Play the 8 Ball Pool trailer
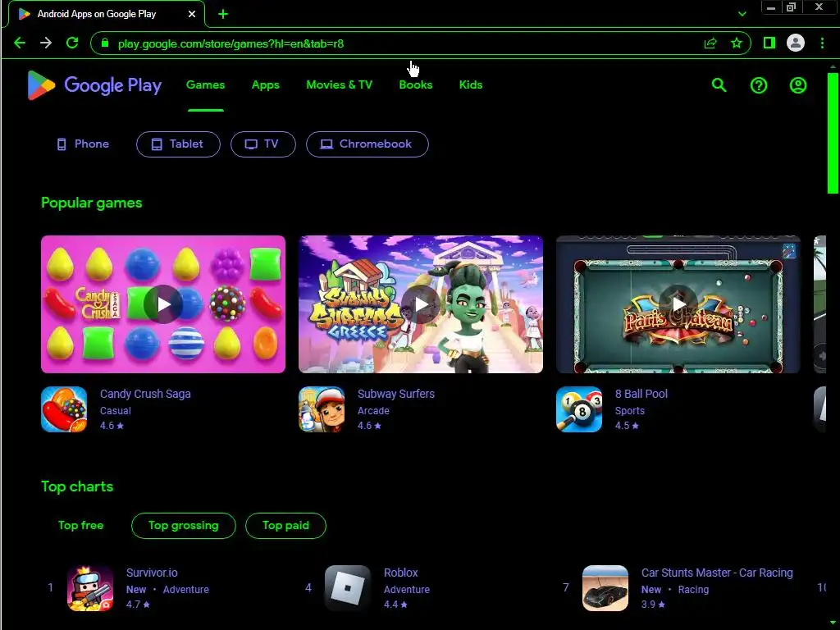 (678, 304)
